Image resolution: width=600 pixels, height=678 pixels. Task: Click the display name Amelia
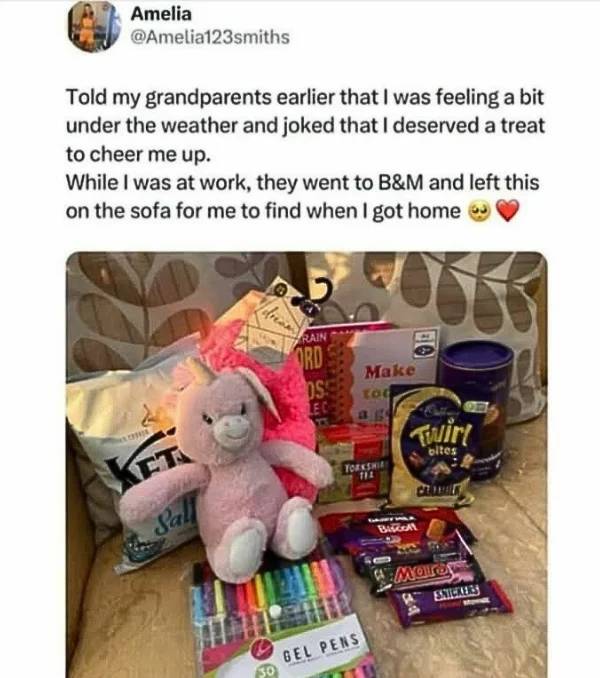[161, 13]
